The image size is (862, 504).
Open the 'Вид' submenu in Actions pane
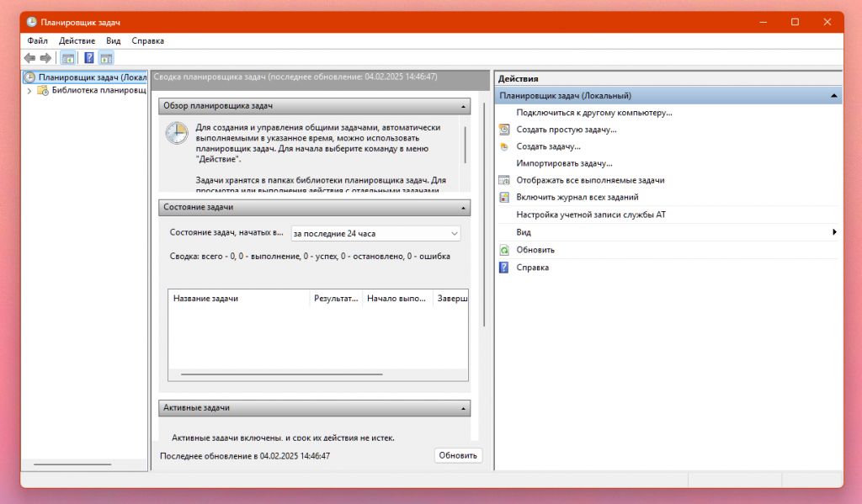524,232
